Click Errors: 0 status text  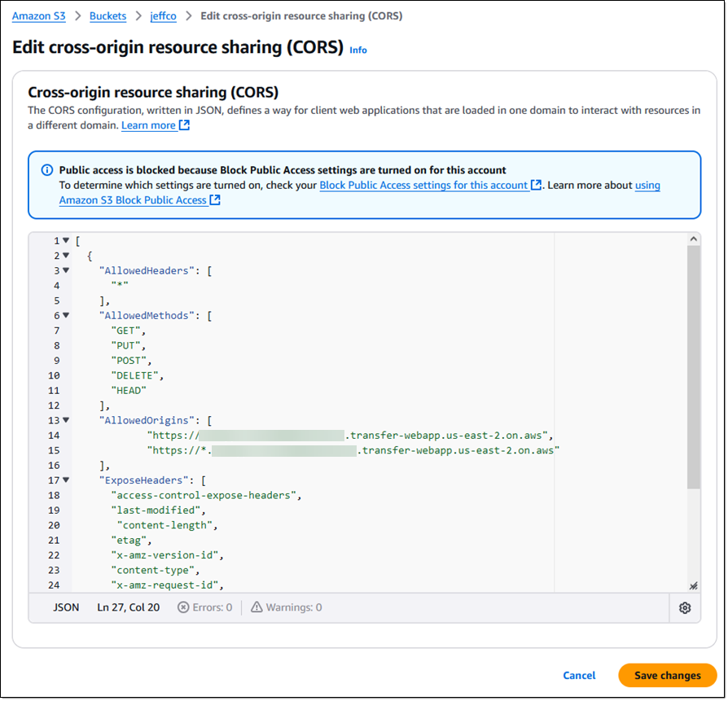213,607
